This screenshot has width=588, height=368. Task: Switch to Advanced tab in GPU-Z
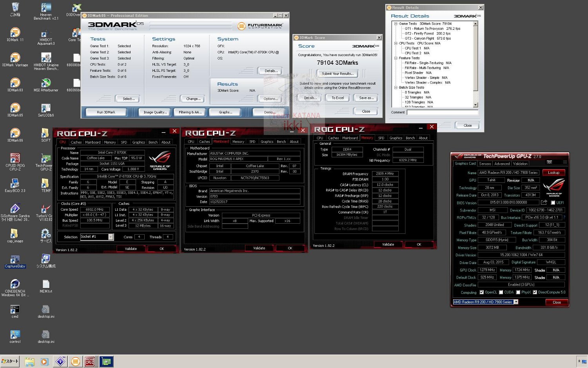(x=502, y=164)
